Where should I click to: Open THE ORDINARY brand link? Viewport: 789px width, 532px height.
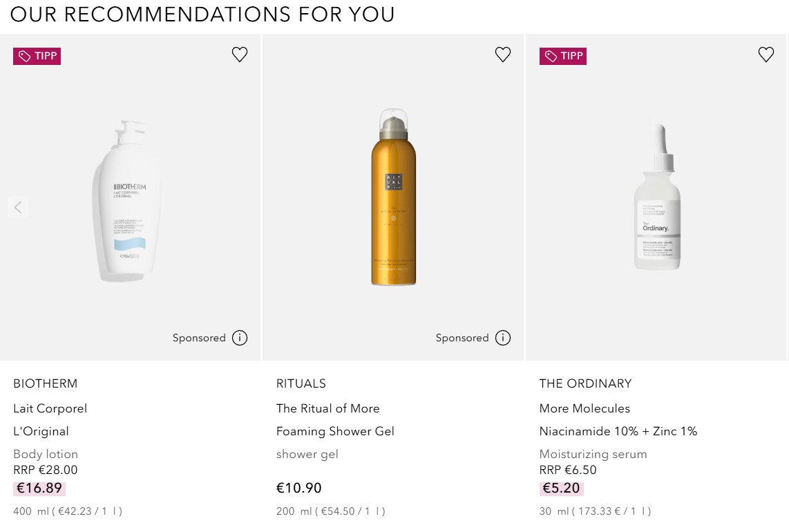(x=586, y=383)
